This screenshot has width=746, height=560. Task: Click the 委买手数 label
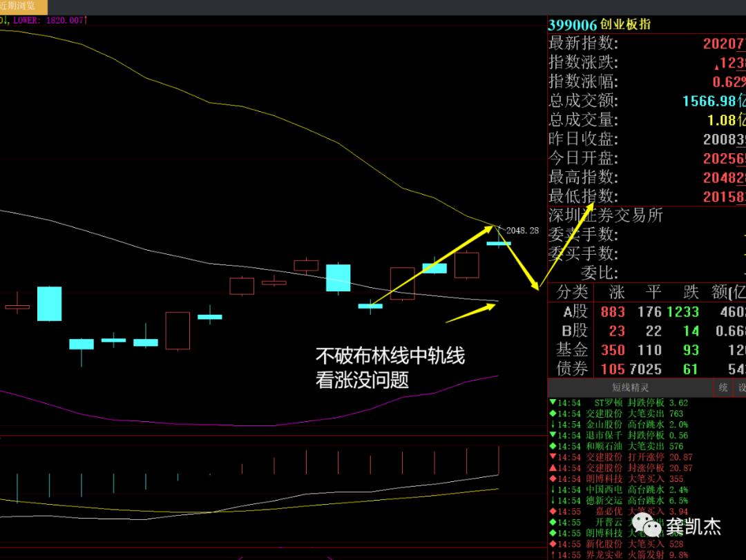[583, 253]
